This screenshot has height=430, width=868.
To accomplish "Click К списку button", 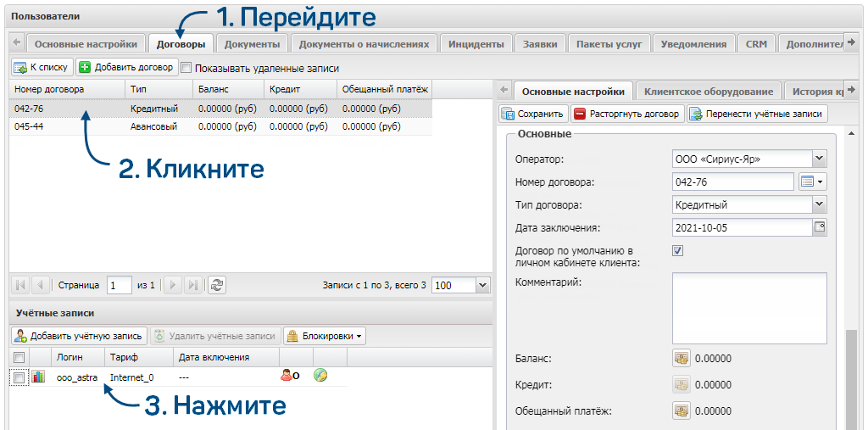I will pos(42,68).
